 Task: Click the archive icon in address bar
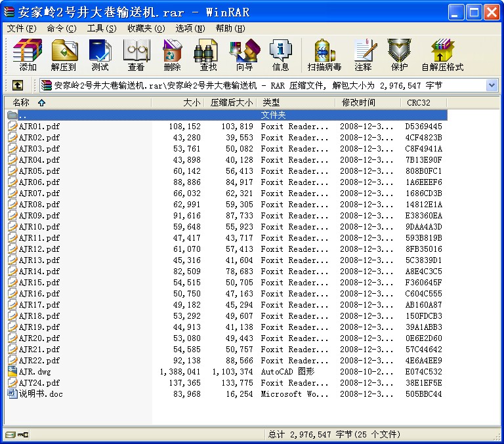[47, 85]
